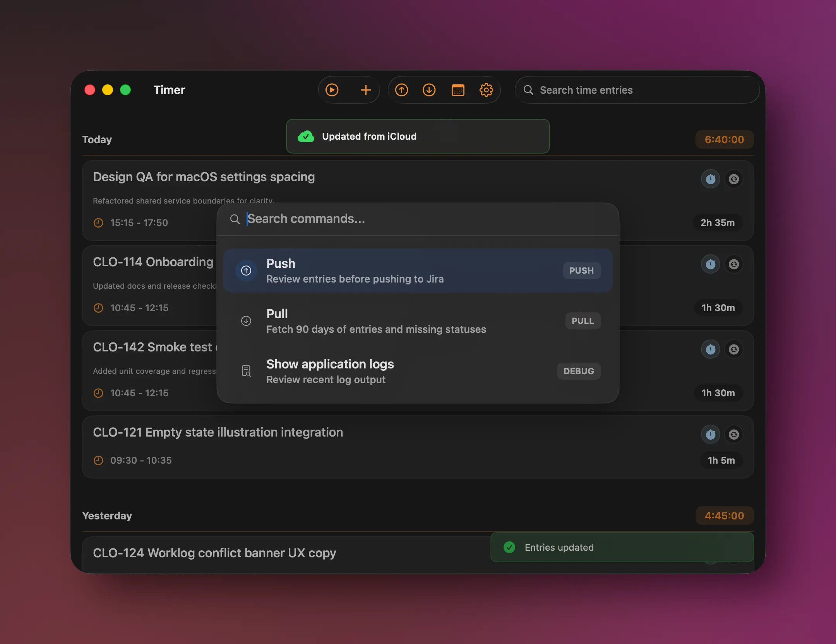Click the Entries updated toast
The image size is (836, 644).
coord(622,547)
